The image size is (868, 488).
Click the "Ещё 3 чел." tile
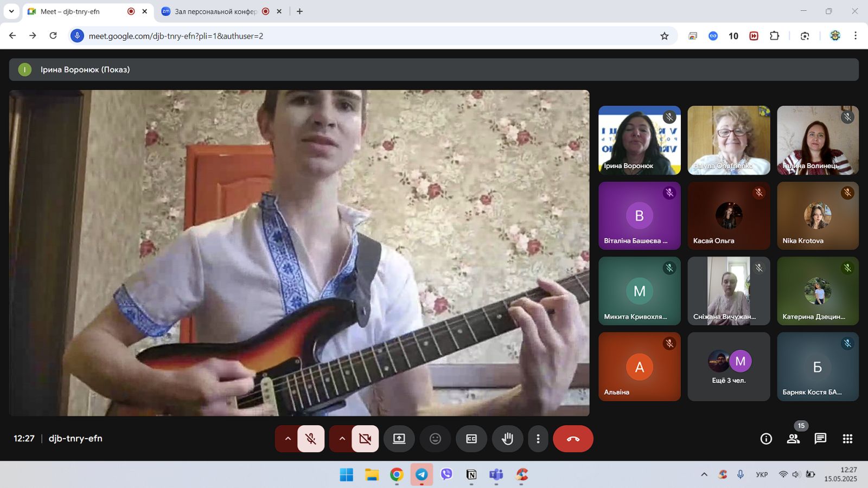click(x=729, y=367)
